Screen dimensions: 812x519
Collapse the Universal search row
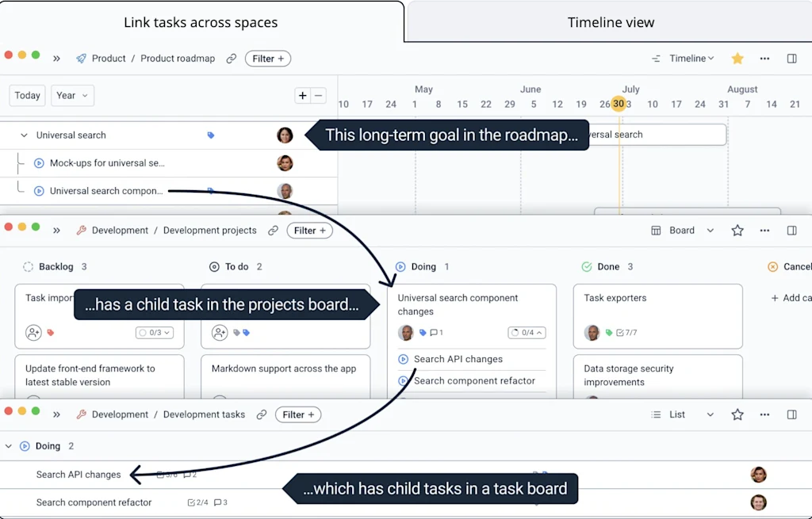pyautogui.click(x=24, y=135)
